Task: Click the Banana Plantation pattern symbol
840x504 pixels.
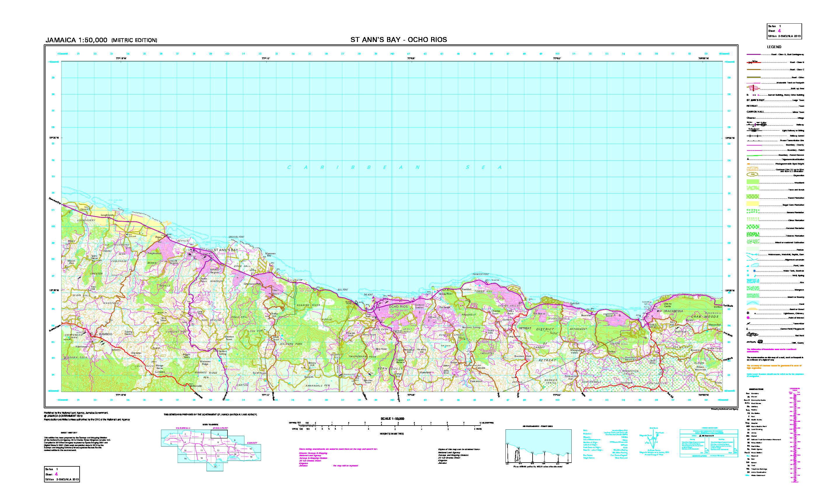Action: (752, 211)
